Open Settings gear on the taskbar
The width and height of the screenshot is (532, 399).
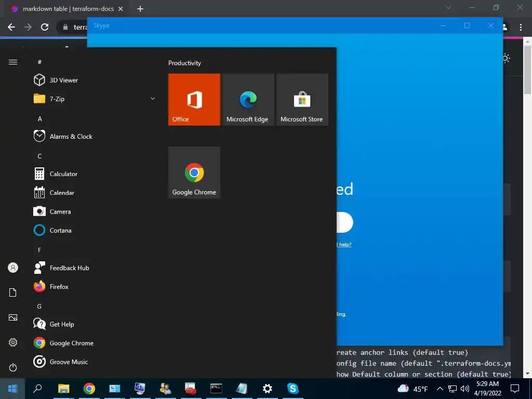tap(268, 389)
